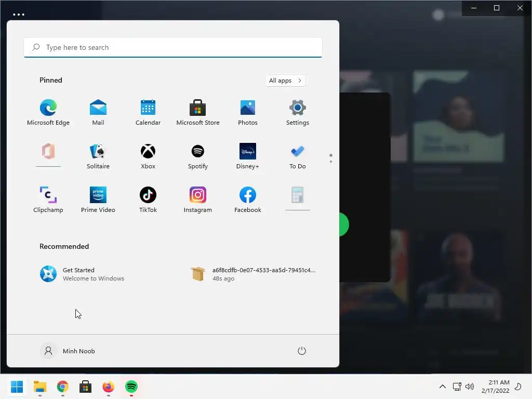Open the Disney+ app

[248, 156]
